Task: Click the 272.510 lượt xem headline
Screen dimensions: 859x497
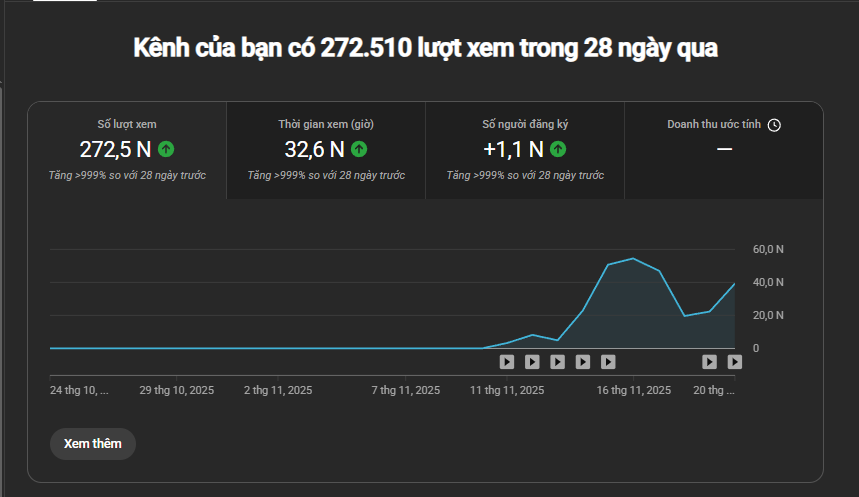Action: (426, 48)
